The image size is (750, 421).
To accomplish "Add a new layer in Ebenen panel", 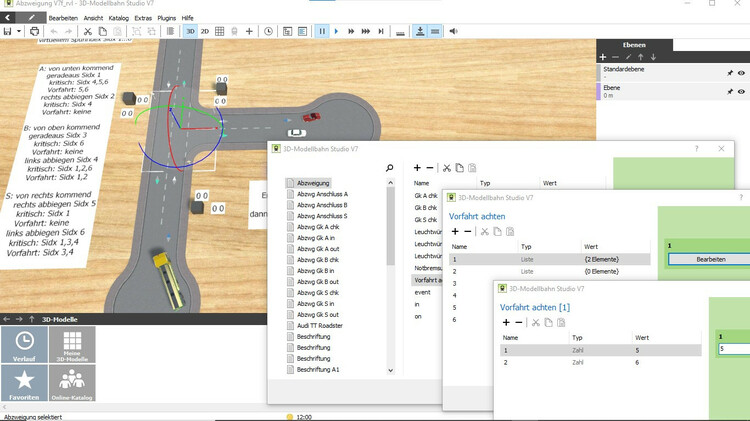I will click(x=603, y=57).
